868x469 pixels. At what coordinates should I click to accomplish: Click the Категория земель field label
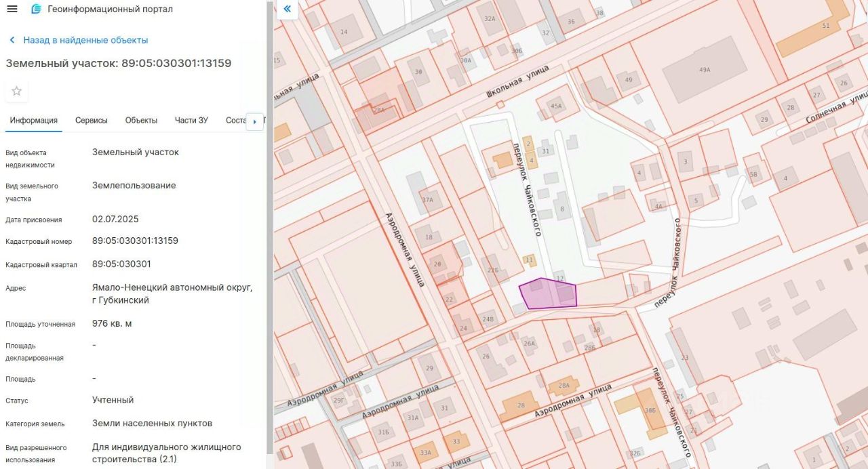coord(35,424)
